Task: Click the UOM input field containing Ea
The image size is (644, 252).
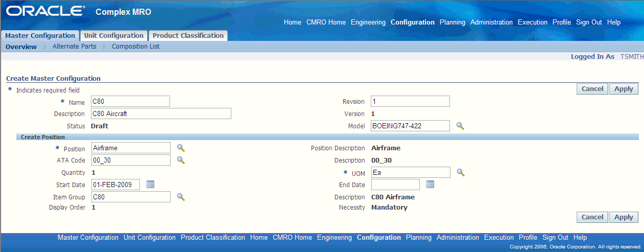Action: pos(411,172)
